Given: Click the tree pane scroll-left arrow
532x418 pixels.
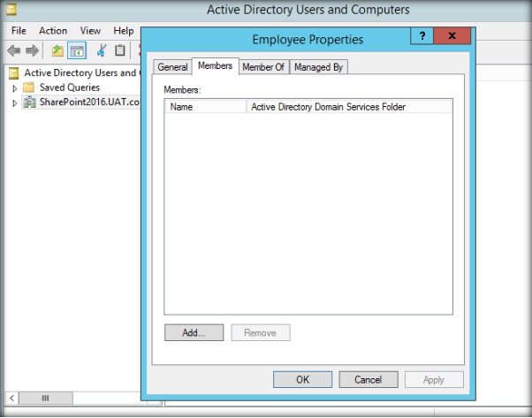Looking at the screenshot, I should click(x=11, y=398).
